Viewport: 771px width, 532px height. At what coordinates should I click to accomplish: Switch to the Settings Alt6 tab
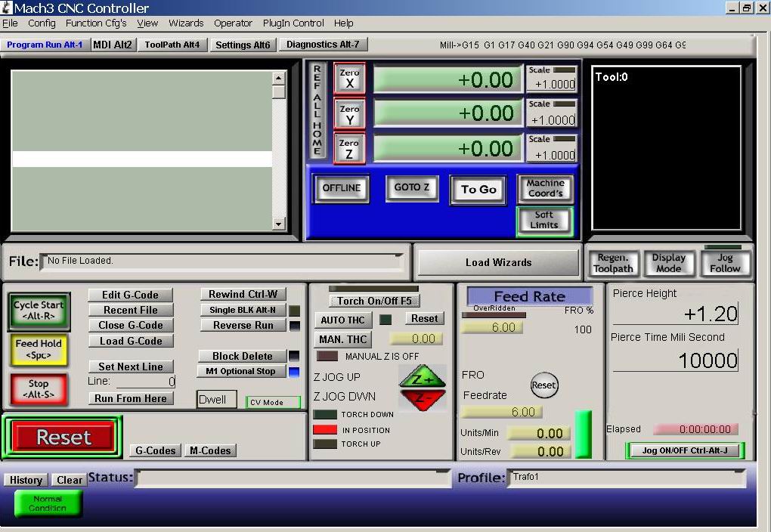(243, 45)
